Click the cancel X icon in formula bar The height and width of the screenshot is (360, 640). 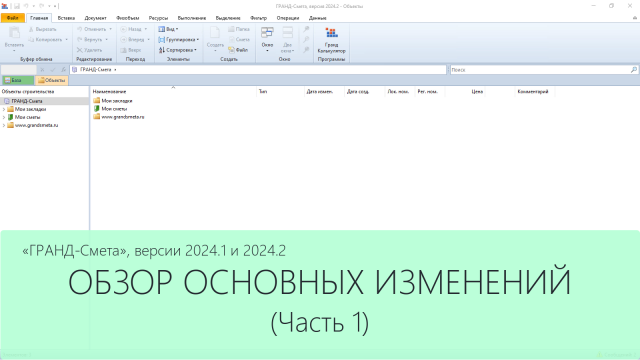pos(42,70)
